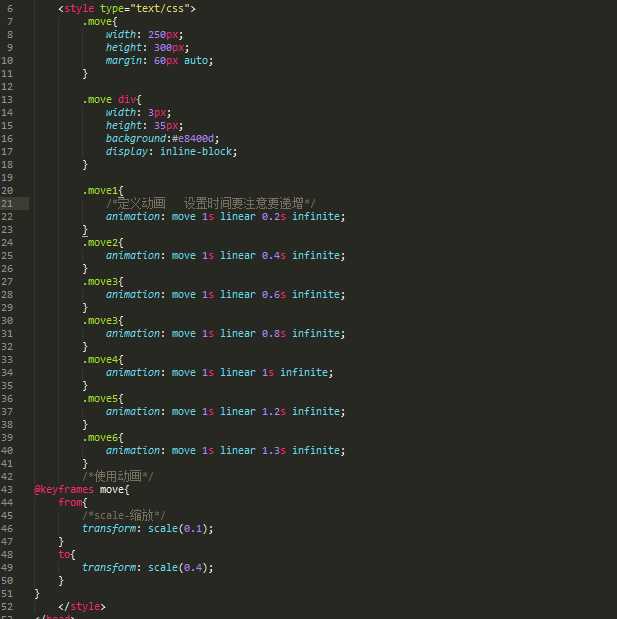
Task: Click the .move2{ selector
Action: 103,243
